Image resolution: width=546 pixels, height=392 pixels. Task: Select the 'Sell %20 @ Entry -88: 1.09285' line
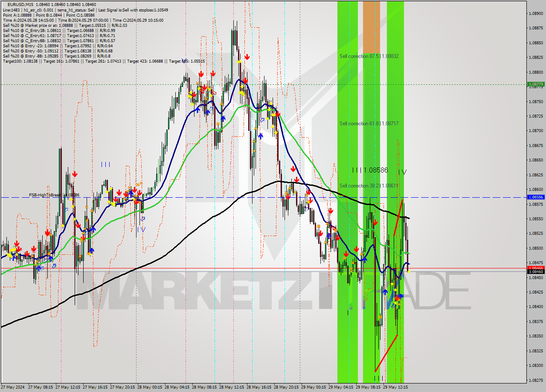coord(57,56)
